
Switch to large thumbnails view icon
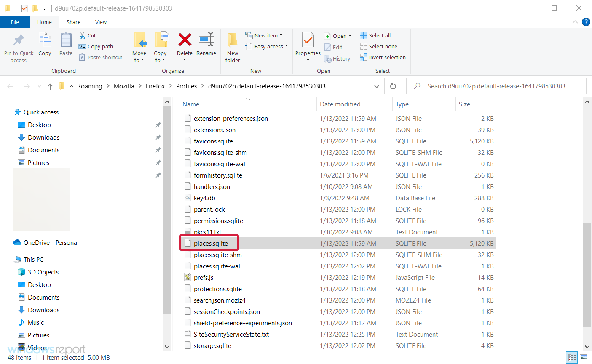584,358
